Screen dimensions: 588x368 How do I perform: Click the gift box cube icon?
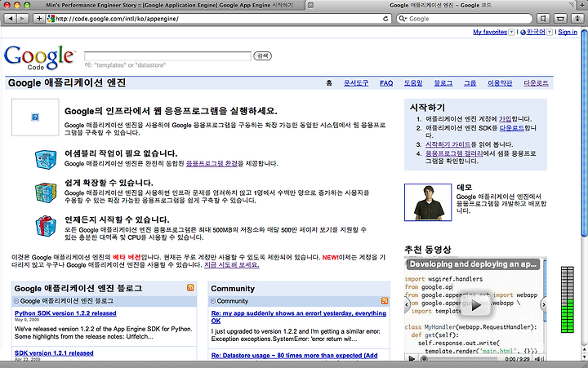click(46, 226)
